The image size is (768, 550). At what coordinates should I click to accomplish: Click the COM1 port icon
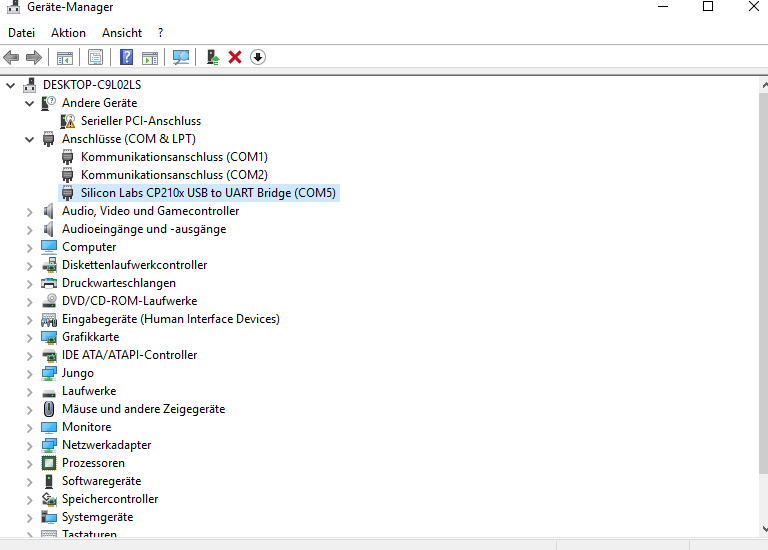(x=68, y=157)
